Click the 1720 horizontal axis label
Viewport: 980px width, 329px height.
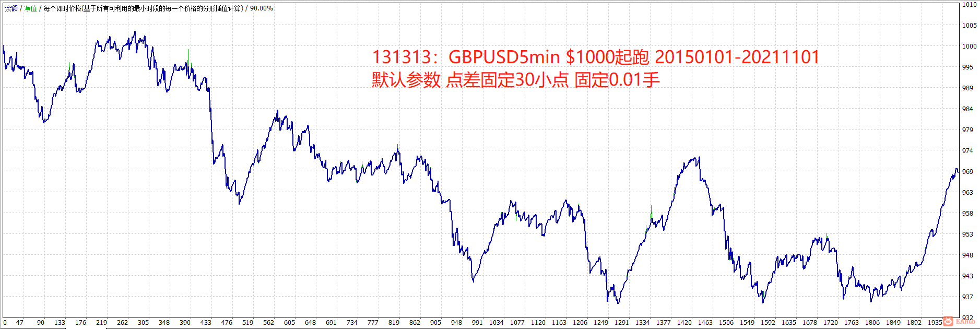[831, 323]
